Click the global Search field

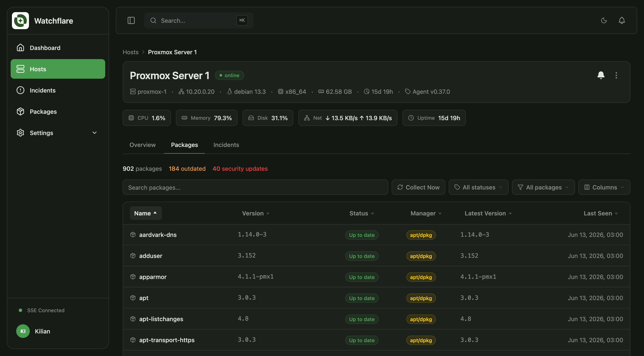tap(199, 20)
